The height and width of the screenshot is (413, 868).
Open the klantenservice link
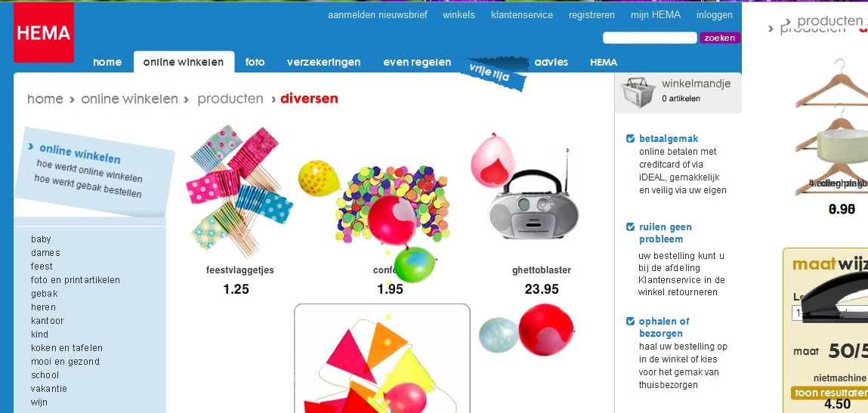522,15
